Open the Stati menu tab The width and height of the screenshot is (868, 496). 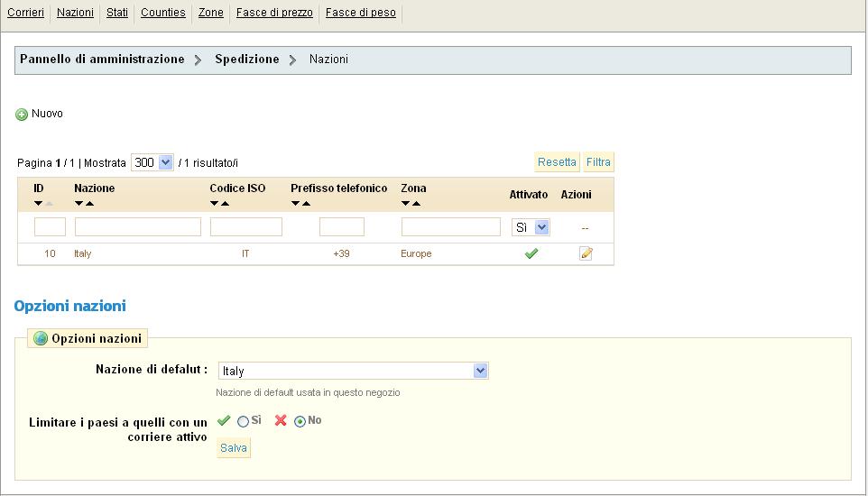(116, 13)
